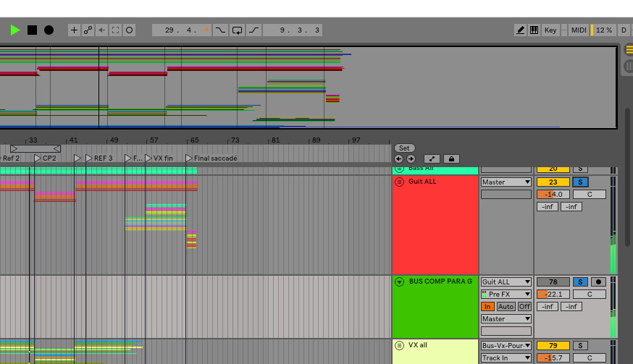Open the Guit ALL input dropdown on BUS COMP
The image size is (633, 364).
[506, 282]
